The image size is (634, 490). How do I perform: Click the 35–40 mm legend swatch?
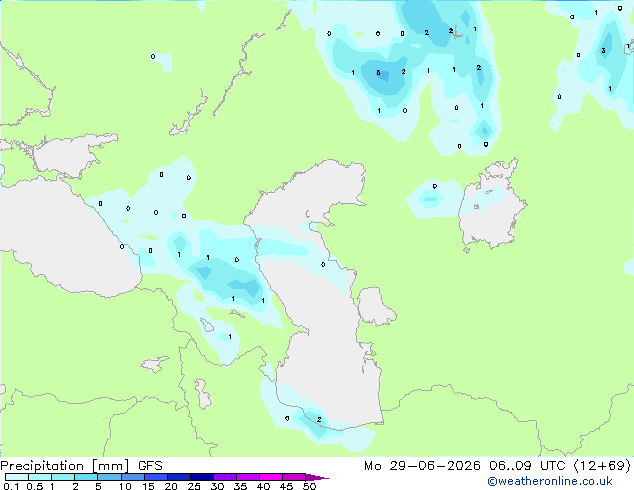247,477
